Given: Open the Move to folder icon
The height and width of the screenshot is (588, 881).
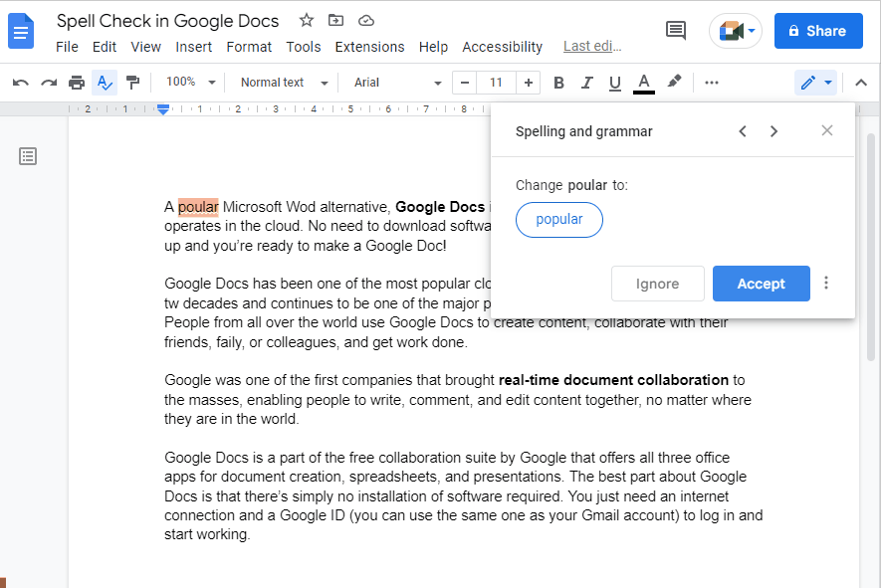Looking at the screenshot, I should [x=335, y=21].
